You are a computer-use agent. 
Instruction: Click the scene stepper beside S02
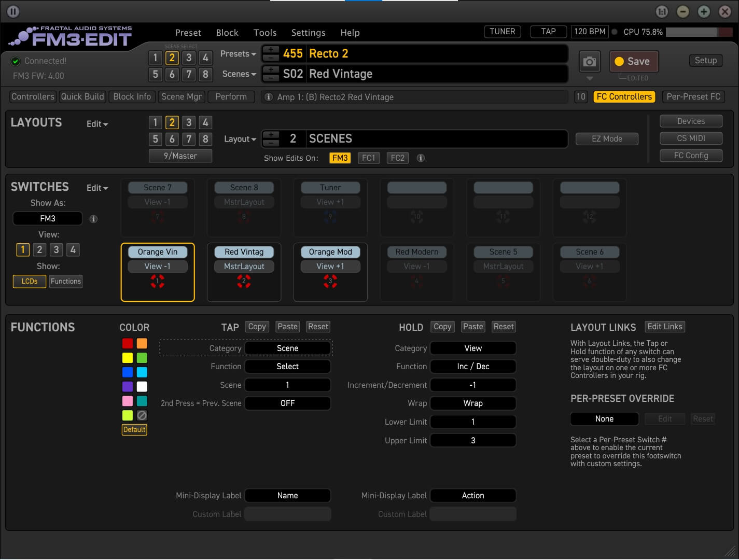[x=271, y=74]
